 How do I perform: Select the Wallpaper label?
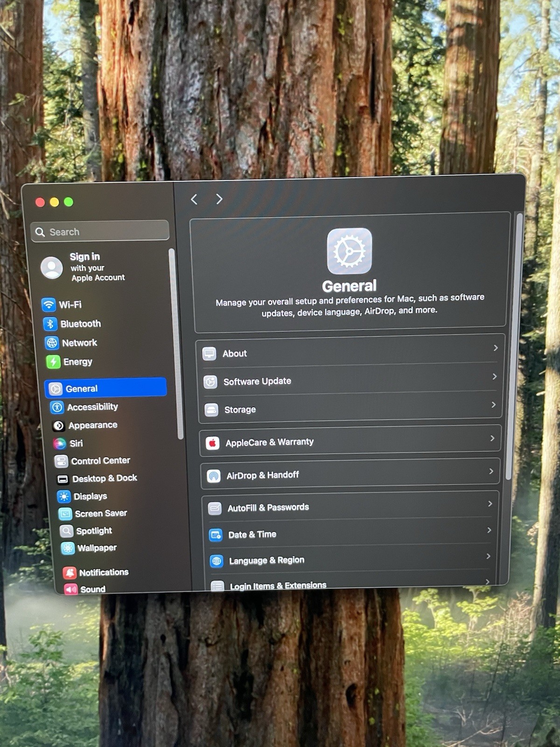click(x=97, y=548)
